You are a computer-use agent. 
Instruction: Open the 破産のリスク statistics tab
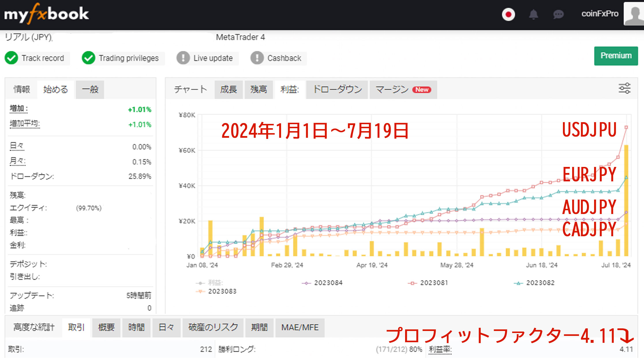(213, 327)
